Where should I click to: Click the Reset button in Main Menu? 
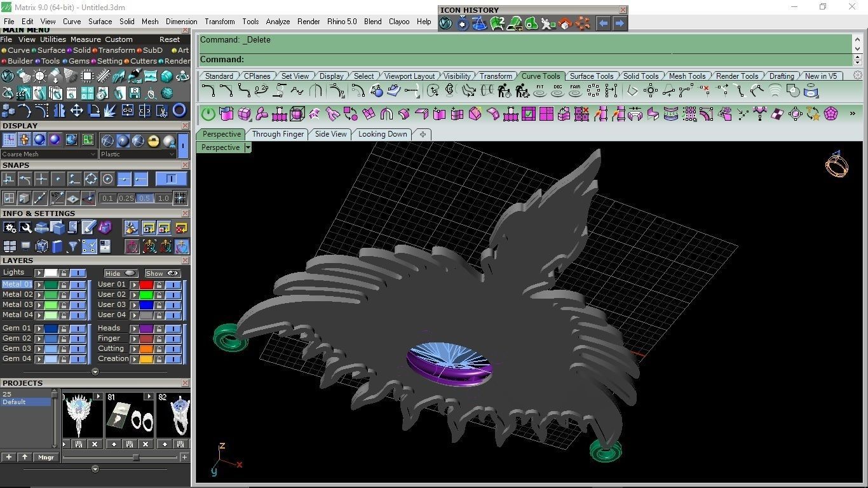(170, 39)
